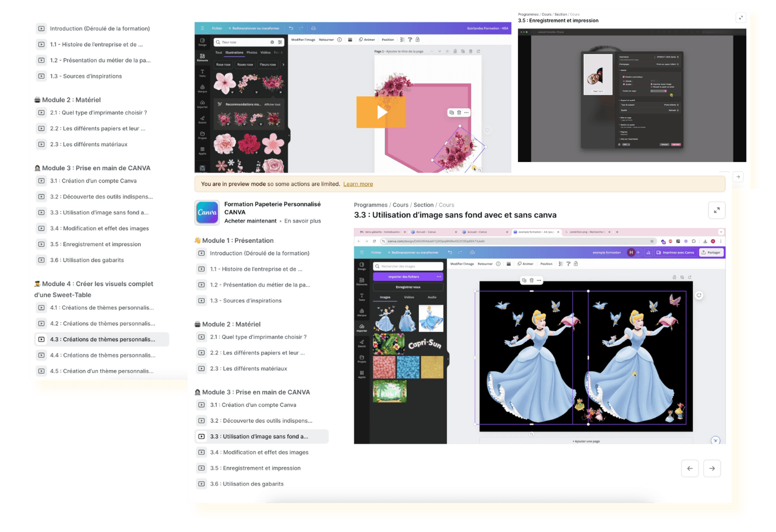Click the trash icon above the Cinderella image
776x532 pixels.
click(x=531, y=280)
